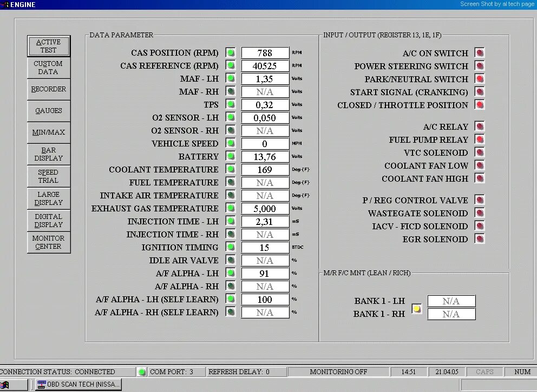Click the engine icon in the title bar

point(5,4)
